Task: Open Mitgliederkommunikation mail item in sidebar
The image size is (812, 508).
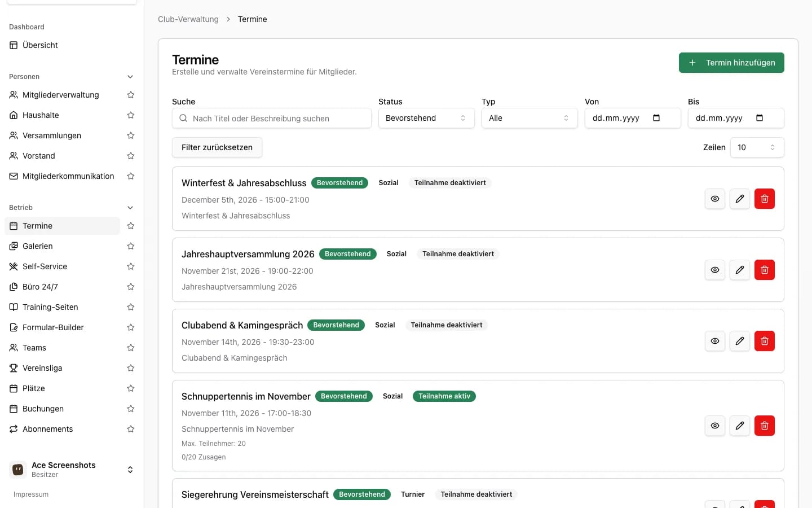Action: pos(62,176)
